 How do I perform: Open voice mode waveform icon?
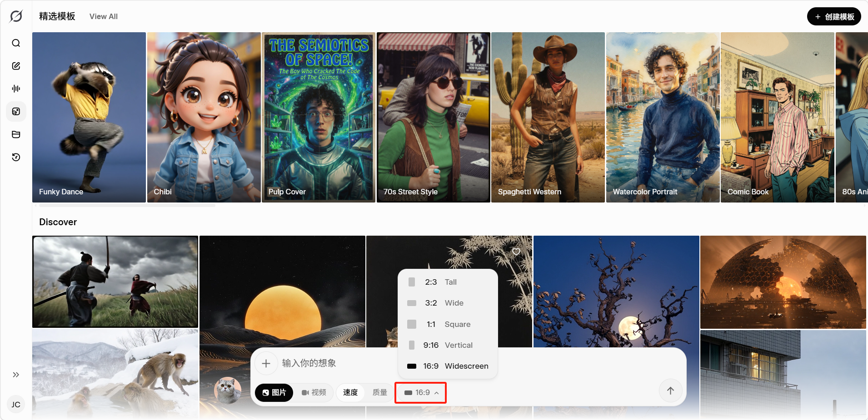[16, 89]
